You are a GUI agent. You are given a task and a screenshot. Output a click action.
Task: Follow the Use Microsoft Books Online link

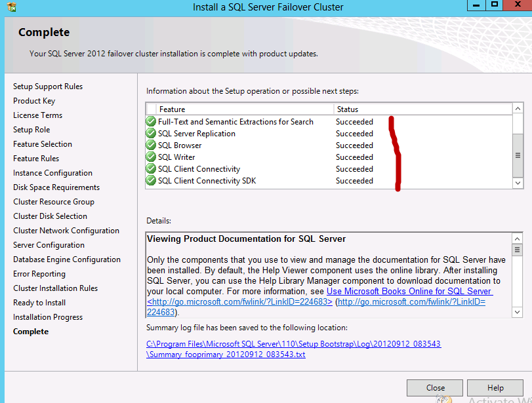pos(409,291)
